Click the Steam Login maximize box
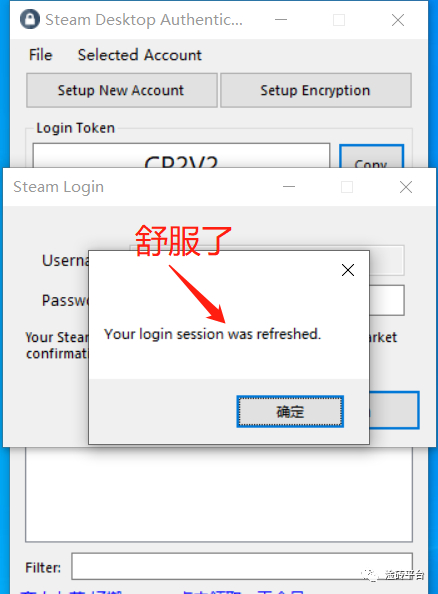Screen dimensions: 438x594 347,187
